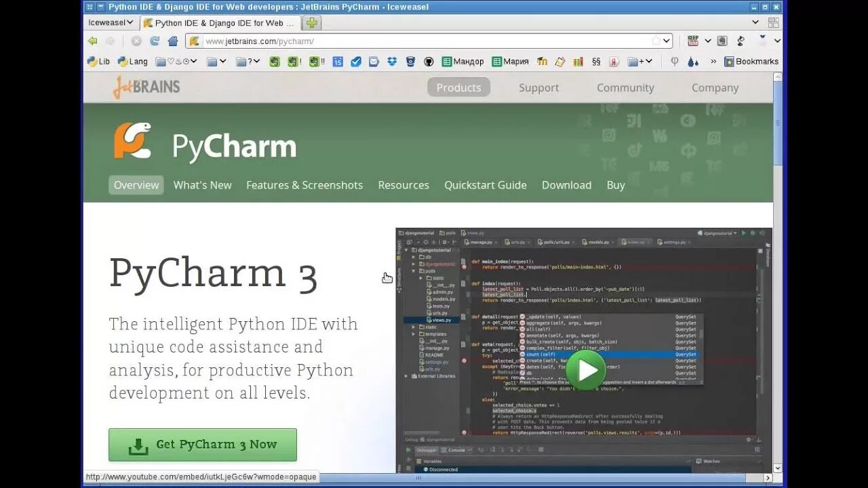Viewport: 868px width, 488px height.
Task: Open the bar chart bookmark
Action: [x=578, y=61]
